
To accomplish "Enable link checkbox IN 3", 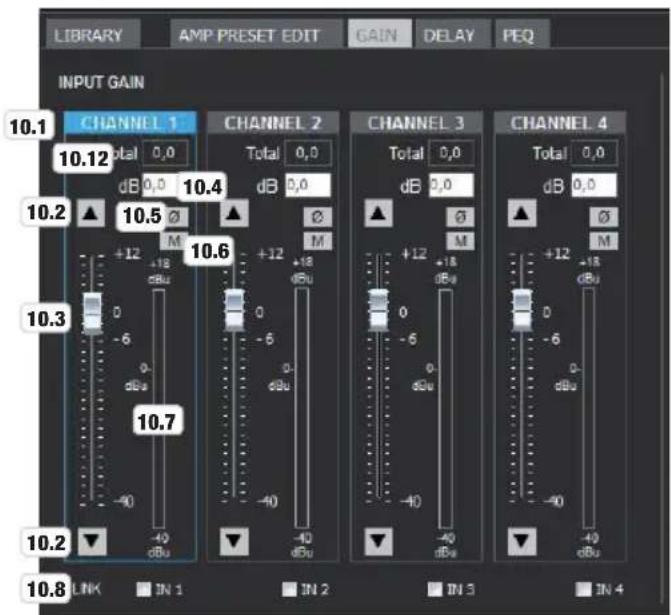I will tap(435, 589).
